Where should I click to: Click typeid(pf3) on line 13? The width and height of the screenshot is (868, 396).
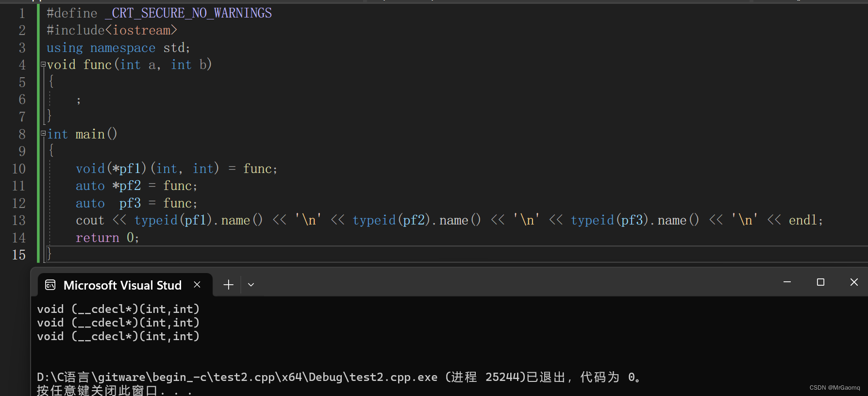coord(610,220)
